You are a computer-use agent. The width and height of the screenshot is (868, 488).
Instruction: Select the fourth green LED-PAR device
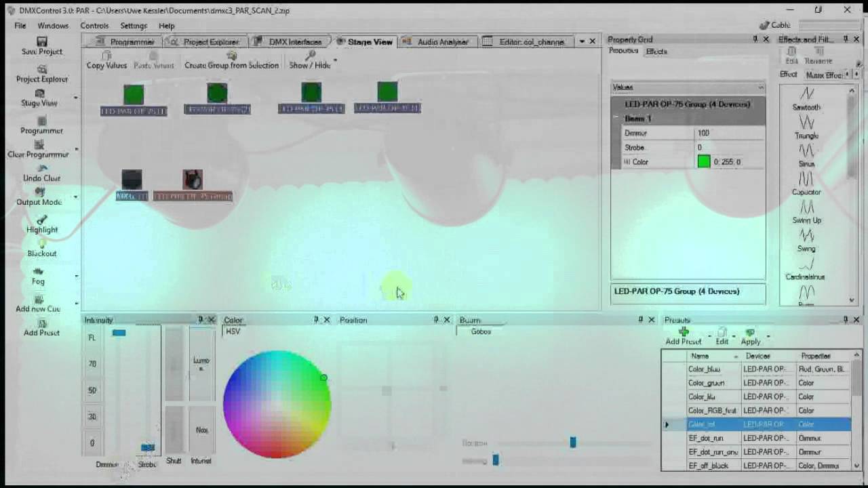(387, 91)
